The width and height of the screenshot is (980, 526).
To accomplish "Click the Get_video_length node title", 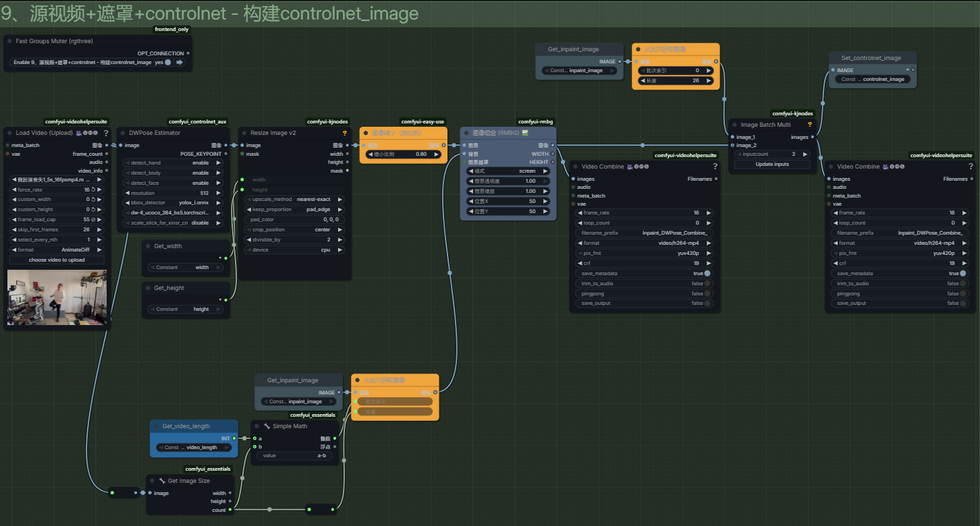I will tap(186, 426).
